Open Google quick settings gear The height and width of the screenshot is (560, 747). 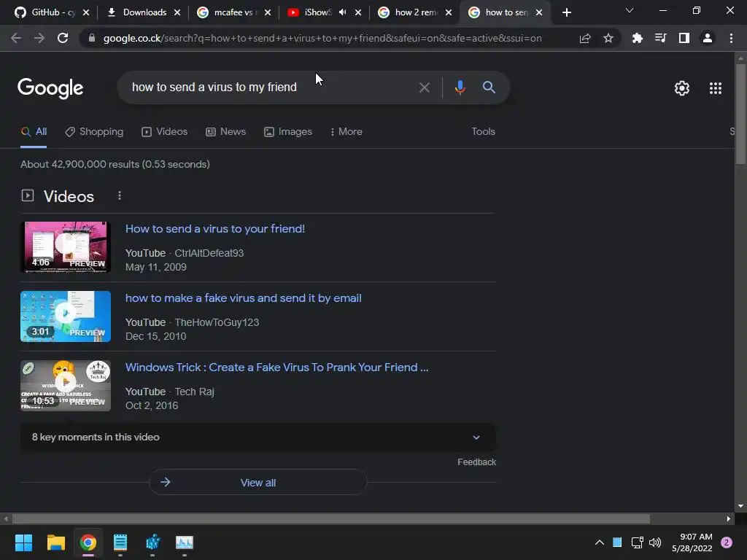tap(682, 88)
